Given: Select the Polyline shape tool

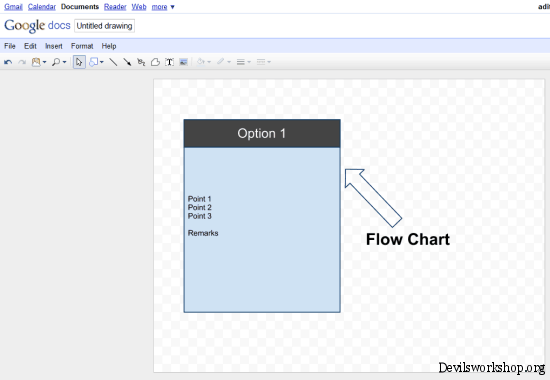Looking at the screenshot, I should point(155,62).
